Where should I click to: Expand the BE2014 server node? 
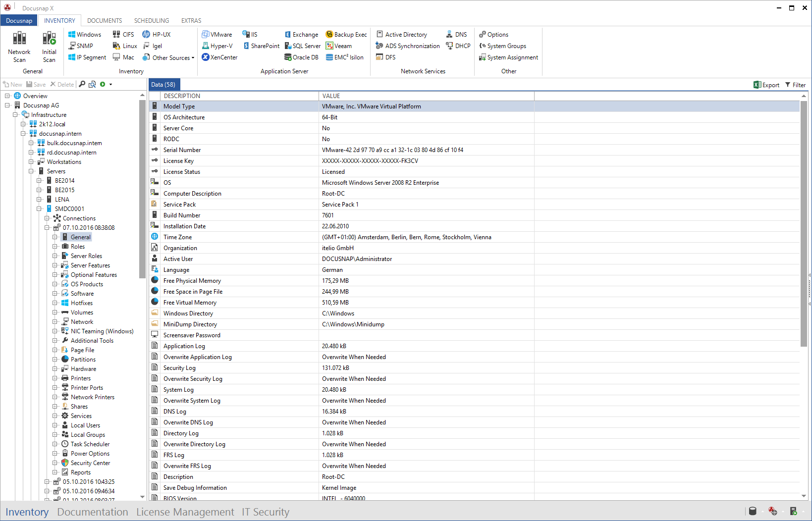(40, 180)
